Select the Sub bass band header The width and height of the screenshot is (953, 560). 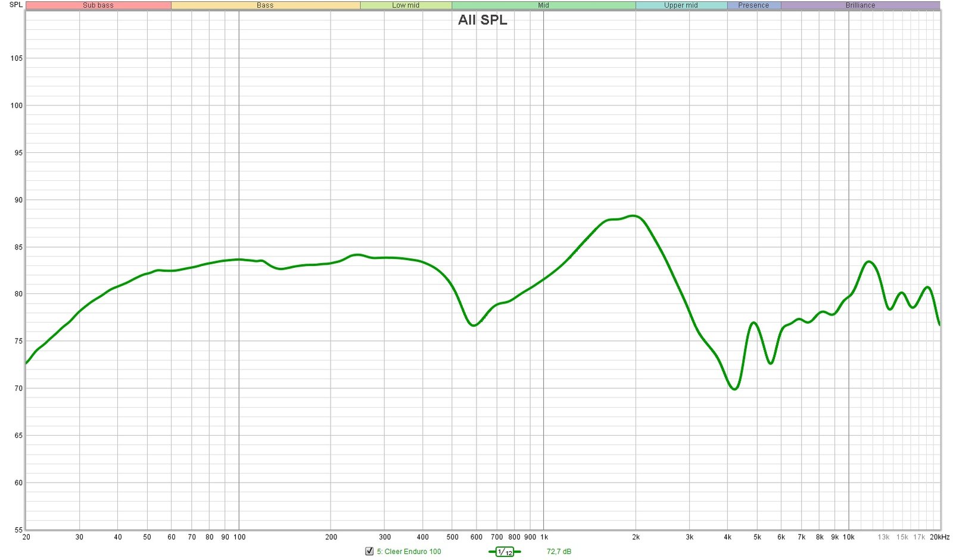[98, 5]
